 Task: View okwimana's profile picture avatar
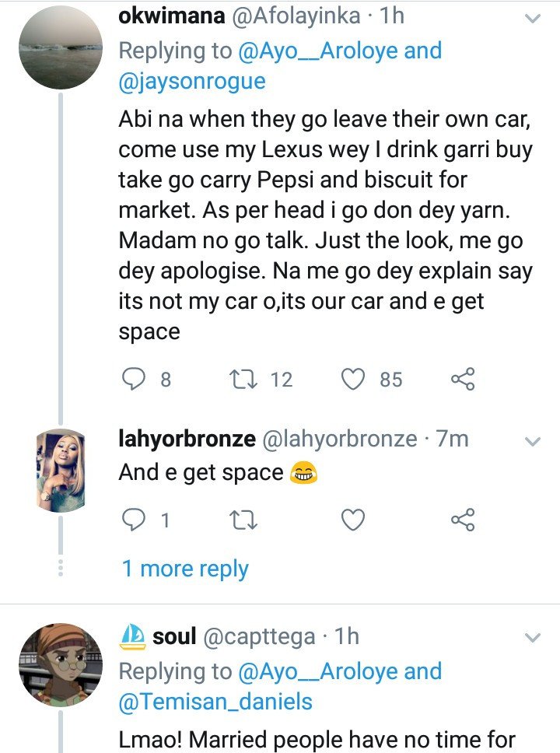tap(61, 47)
